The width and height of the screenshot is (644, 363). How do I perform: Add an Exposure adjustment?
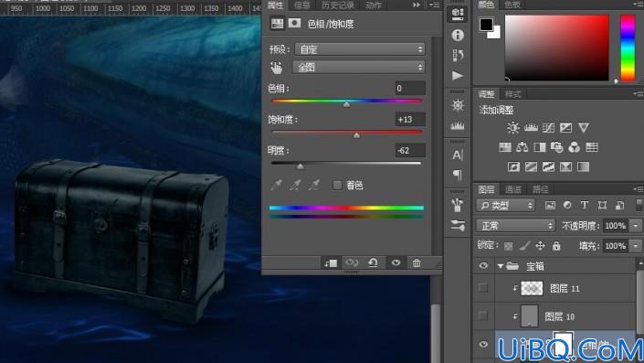pyautogui.click(x=566, y=128)
